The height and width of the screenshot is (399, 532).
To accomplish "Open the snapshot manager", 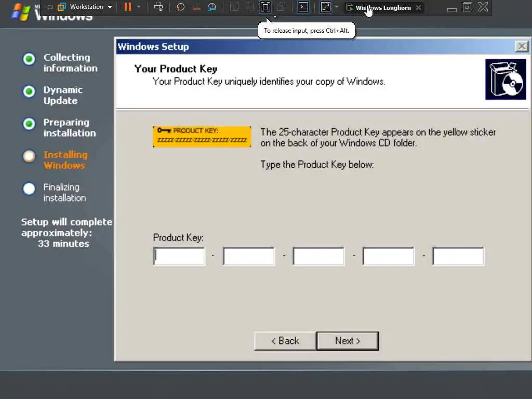I will pos(212,7).
